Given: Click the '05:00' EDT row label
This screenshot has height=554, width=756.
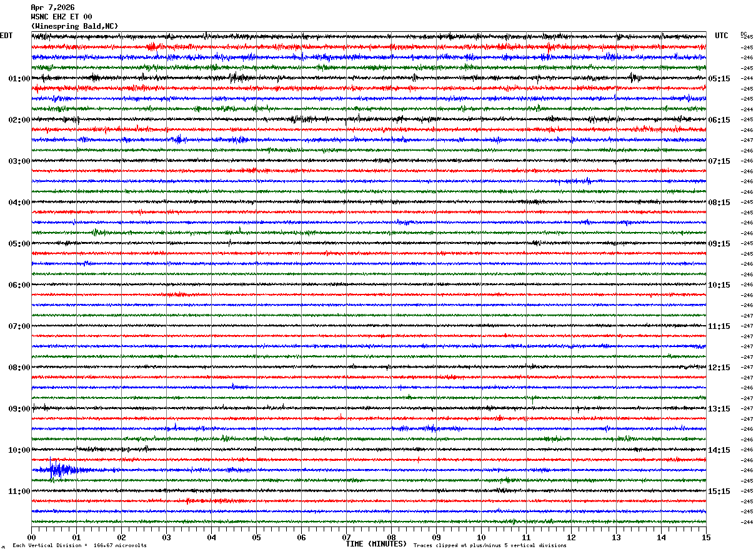Looking at the screenshot, I should (19, 244).
